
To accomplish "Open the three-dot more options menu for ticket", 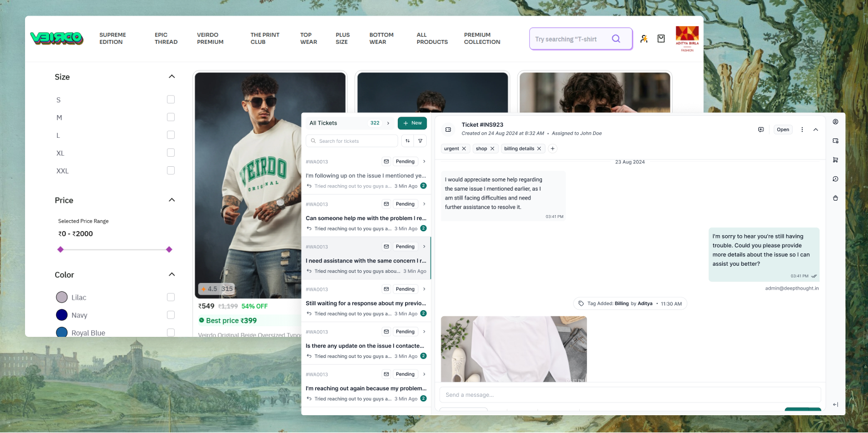I will tap(802, 130).
